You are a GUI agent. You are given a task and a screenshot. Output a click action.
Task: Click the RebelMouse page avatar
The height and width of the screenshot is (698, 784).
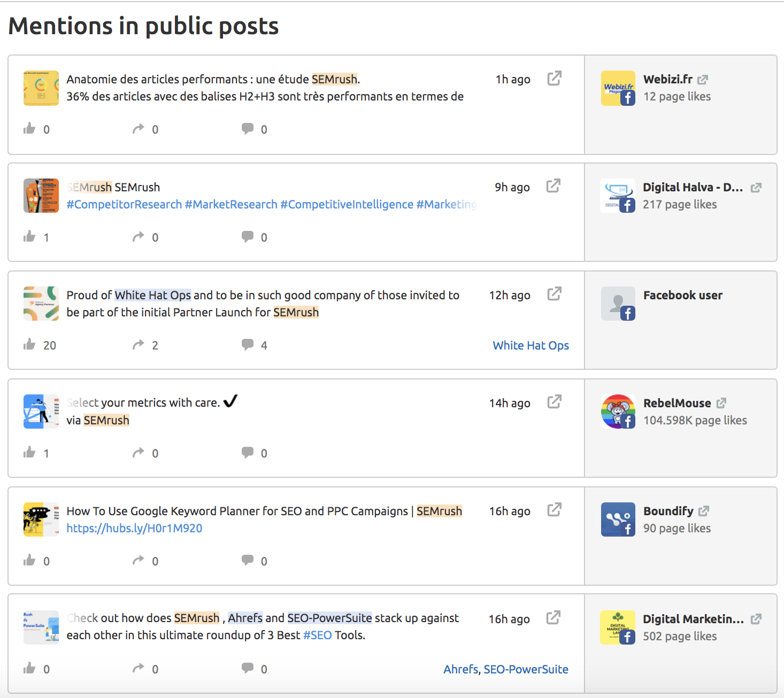(618, 412)
